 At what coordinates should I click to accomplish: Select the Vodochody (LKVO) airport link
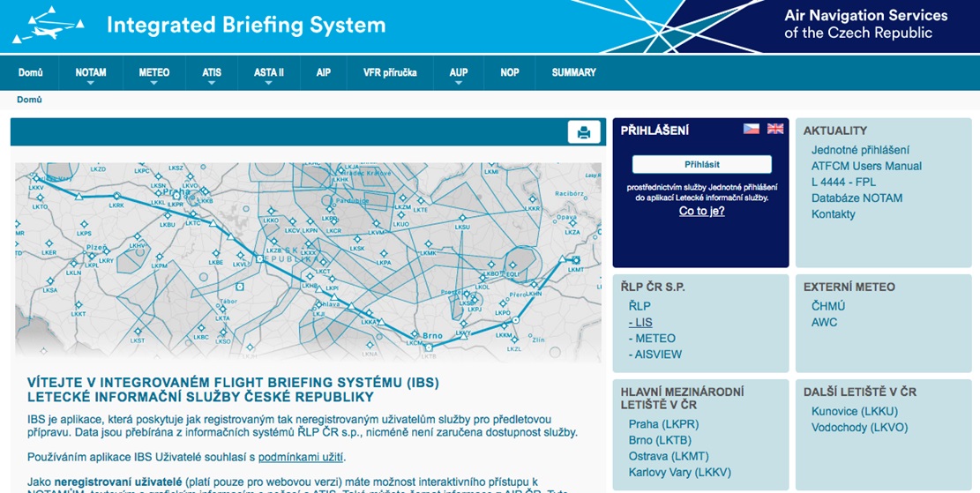coord(859,428)
